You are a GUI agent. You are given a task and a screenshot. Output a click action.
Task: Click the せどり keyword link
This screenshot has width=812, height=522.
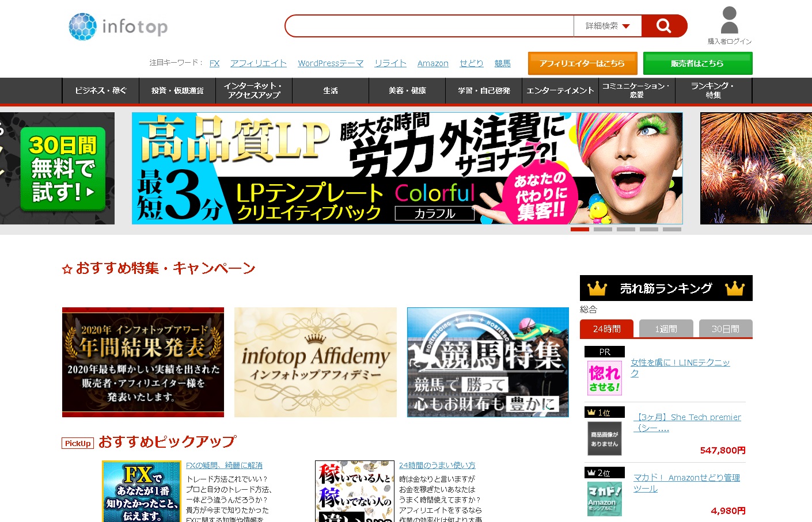472,63
